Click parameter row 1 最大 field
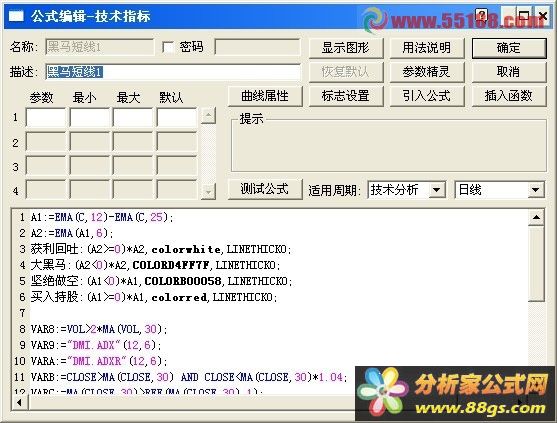The width and height of the screenshot is (557, 423). (x=133, y=118)
